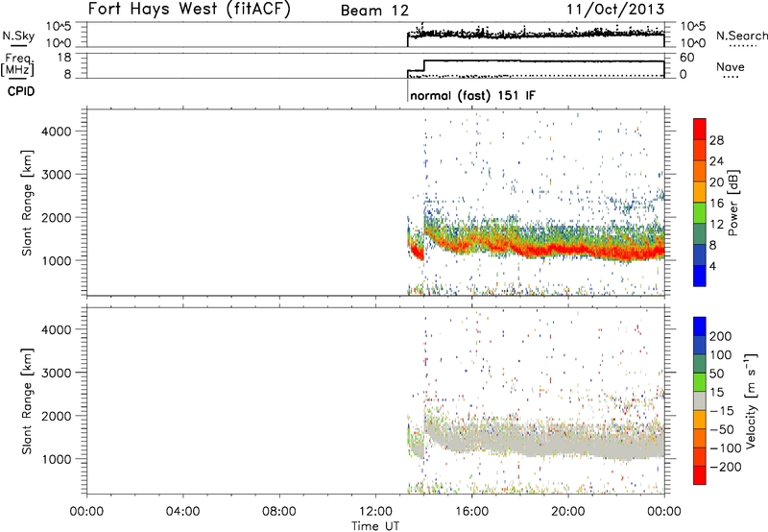Pick the blue top segment of Velocity color bar

[700, 326]
